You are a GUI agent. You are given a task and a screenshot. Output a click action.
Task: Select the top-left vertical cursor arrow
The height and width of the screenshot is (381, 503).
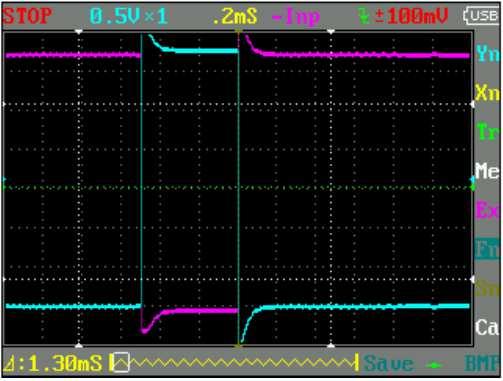(x=79, y=32)
